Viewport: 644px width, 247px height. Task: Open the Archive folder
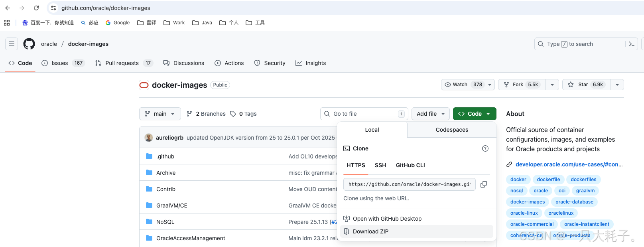pyautogui.click(x=166, y=173)
